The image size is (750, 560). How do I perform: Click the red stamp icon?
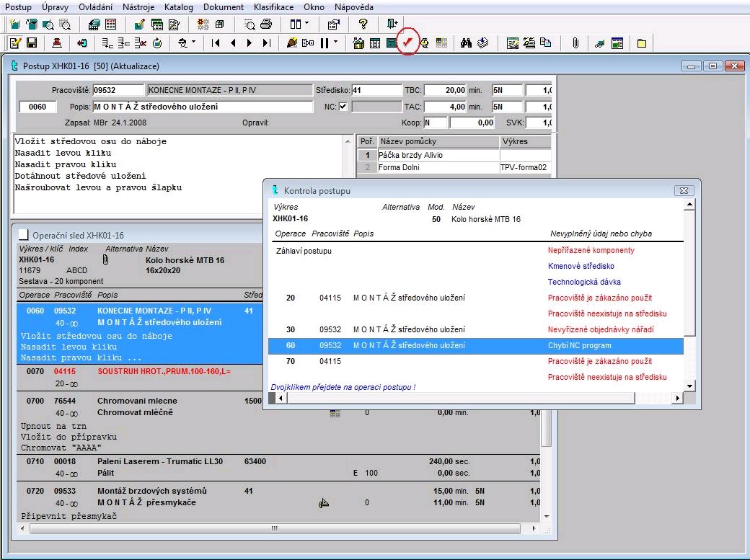56,43
